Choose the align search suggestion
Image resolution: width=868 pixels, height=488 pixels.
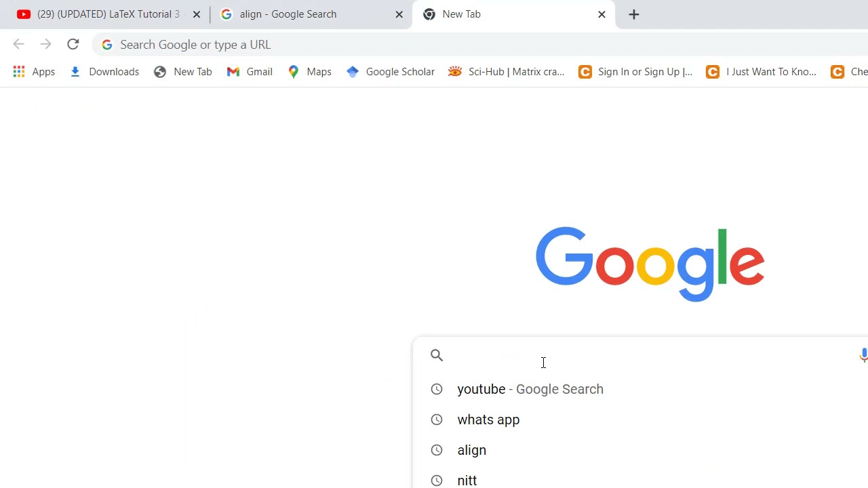tap(472, 450)
